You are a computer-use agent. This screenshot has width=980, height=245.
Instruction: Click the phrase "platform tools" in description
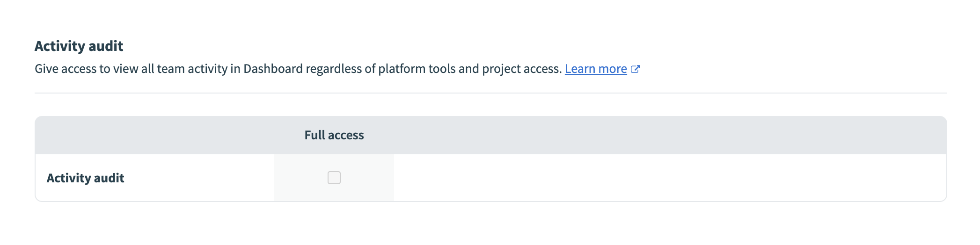pyautogui.click(x=417, y=69)
